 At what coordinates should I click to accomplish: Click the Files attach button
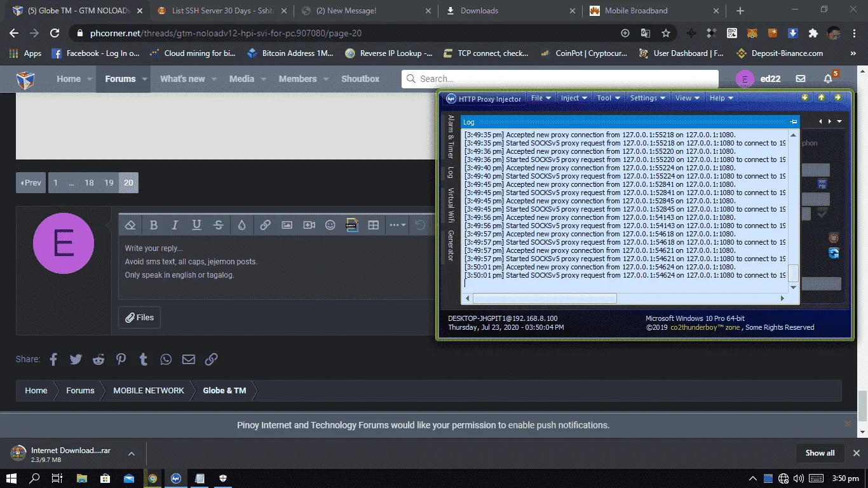point(139,317)
